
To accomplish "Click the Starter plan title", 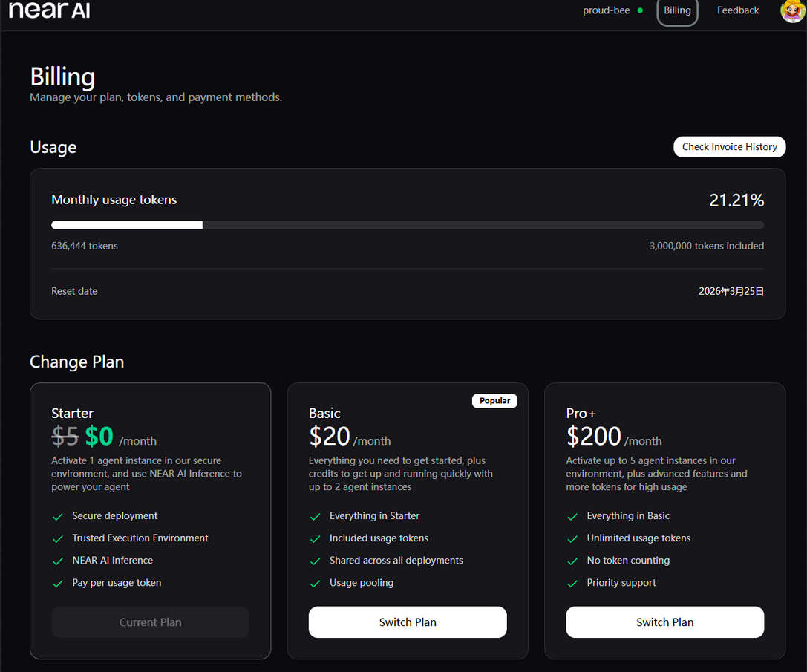I will point(72,413).
